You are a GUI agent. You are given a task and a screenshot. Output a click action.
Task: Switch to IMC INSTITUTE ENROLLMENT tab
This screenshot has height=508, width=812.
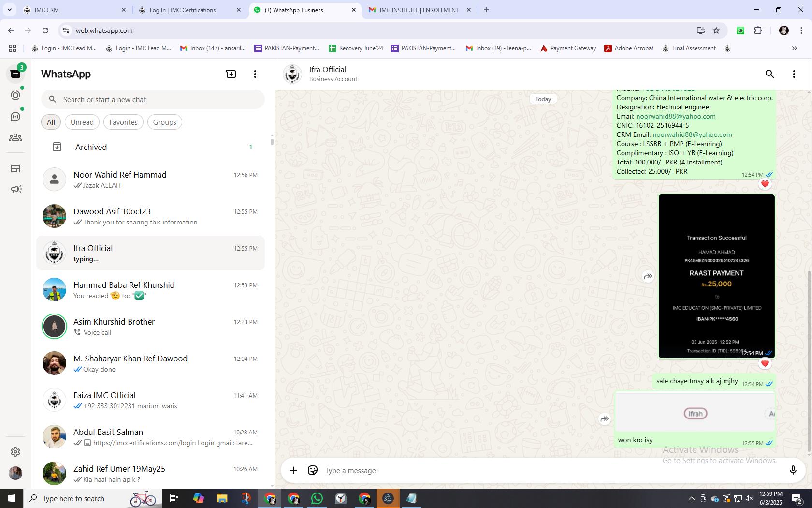point(419,10)
